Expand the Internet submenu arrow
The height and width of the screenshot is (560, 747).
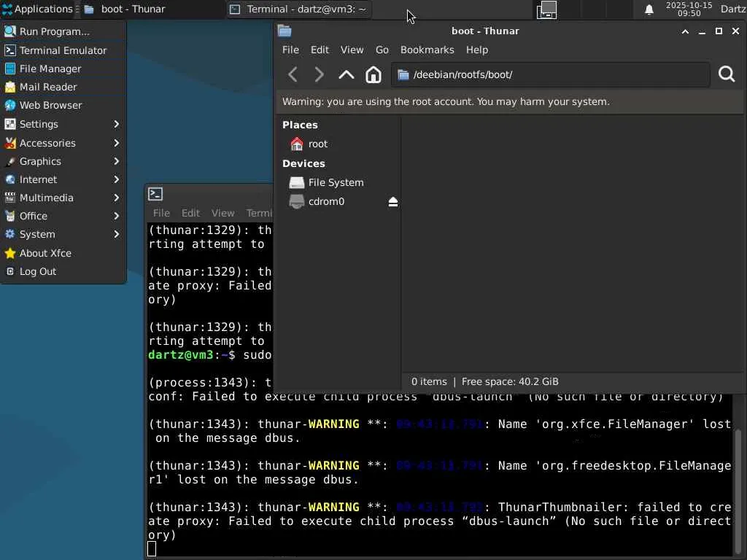point(116,179)
